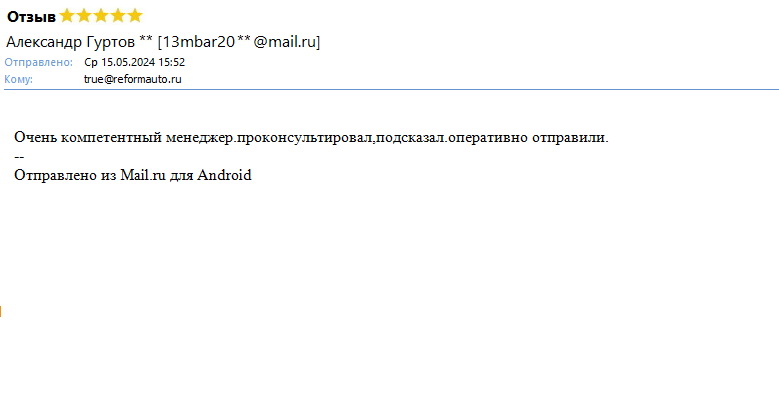Screen dimensions: 779x397
Task: Click the small orange marker at the left edge
Action: point(0,312)
